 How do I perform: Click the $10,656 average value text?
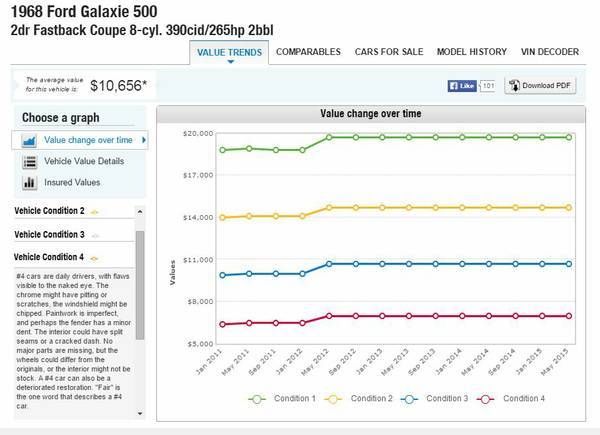118,86
